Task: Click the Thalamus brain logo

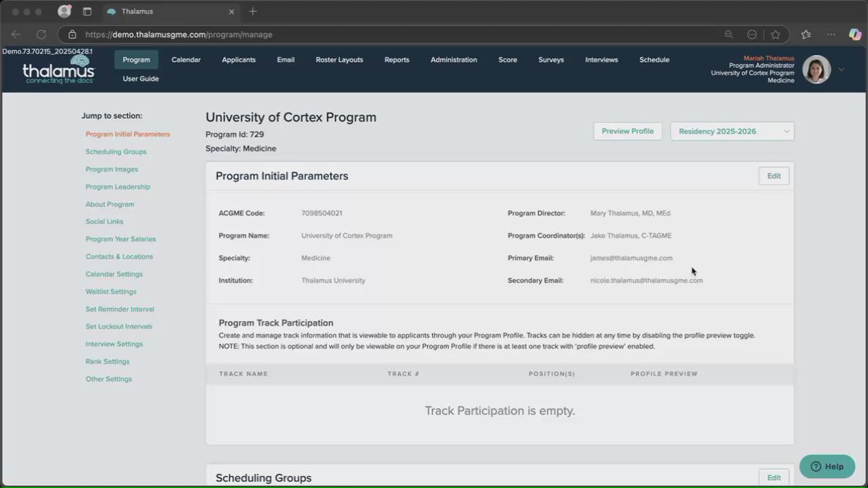Action: [59, 69]
